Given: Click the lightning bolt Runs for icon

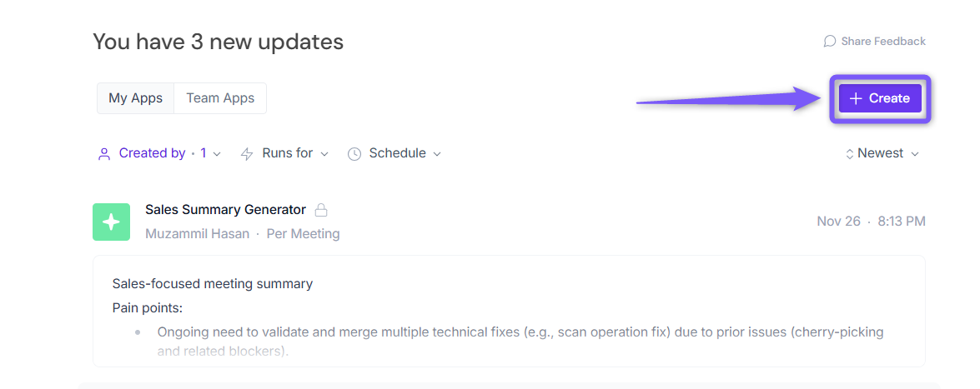Looking at the screenshot, I should point(247,153).
